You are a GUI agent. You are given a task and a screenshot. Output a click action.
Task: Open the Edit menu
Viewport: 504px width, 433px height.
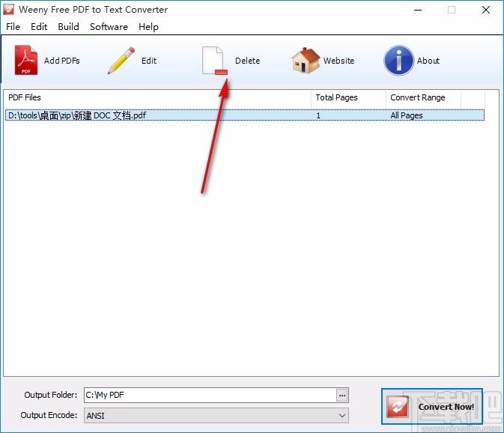(39, 27)
